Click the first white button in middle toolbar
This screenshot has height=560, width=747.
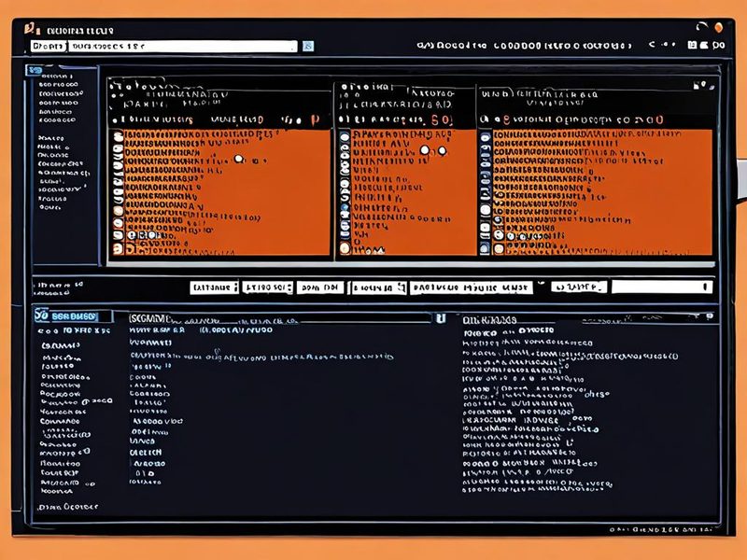tap(214, 287)
